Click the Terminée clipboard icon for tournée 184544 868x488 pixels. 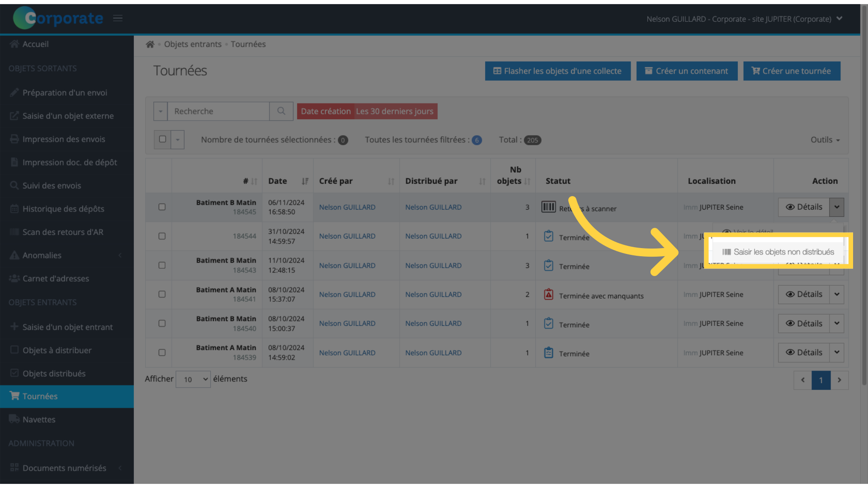coord(548,236)
